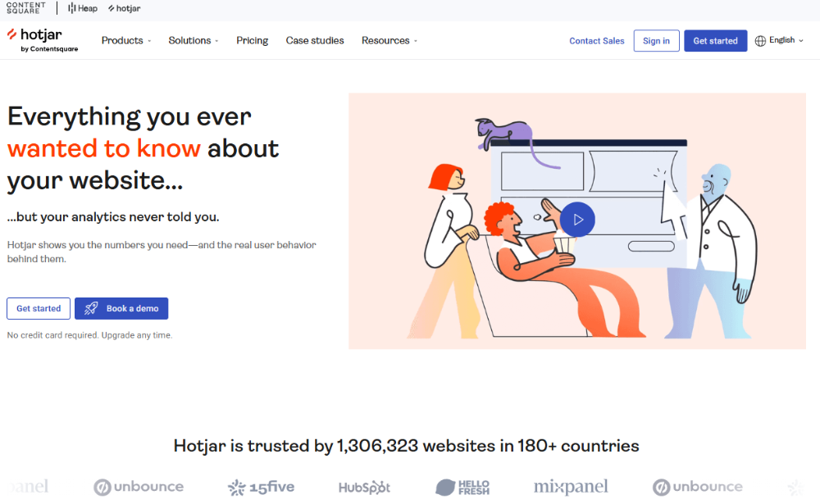Click the globe icon next to English

(762, 39)
